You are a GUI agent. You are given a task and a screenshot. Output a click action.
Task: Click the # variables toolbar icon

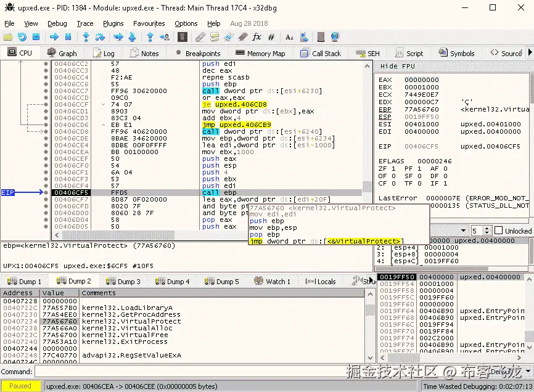click(271, 37)
